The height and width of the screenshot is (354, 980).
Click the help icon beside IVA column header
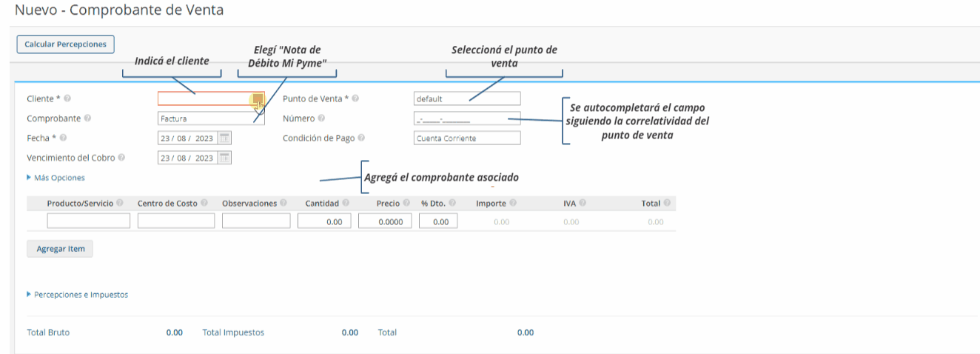point(583,203)
